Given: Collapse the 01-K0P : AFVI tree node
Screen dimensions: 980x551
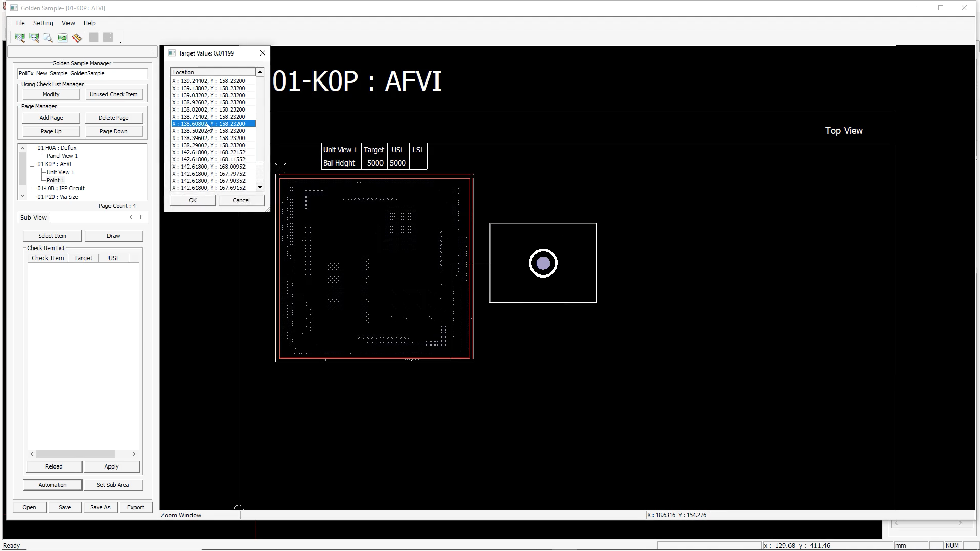Looking at the screenshot, I should [32, 164].
